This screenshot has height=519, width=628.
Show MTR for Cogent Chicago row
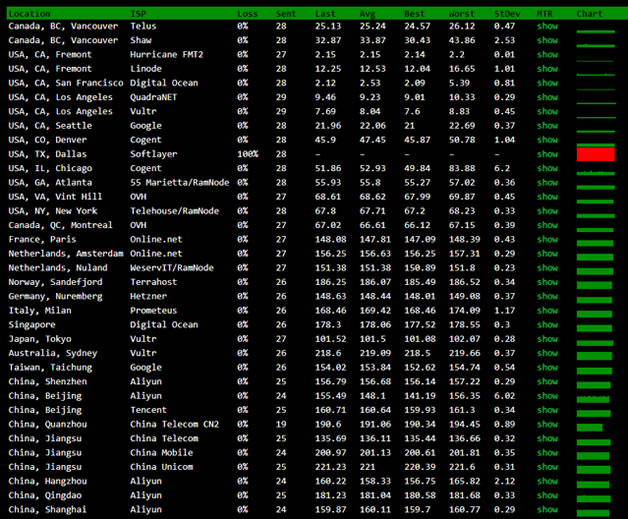547,169
